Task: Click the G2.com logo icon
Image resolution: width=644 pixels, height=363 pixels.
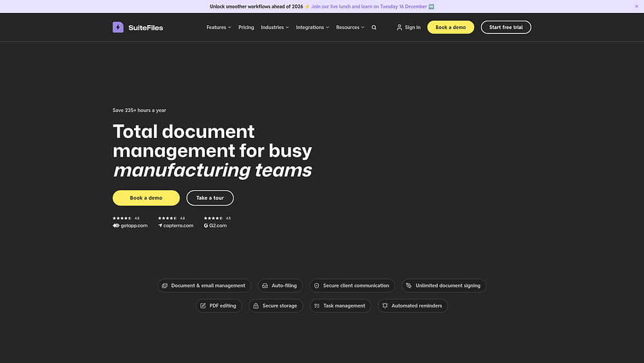Action: (x=206, y=226)
